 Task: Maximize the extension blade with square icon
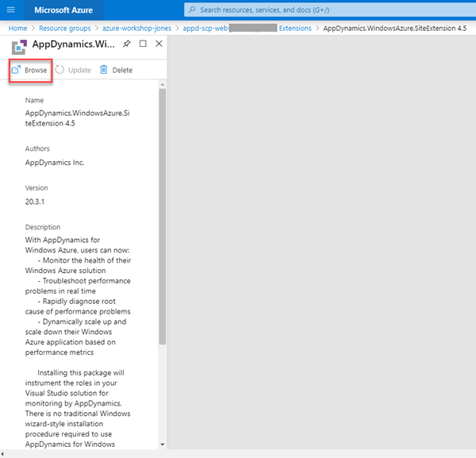(x=143, y=44)
